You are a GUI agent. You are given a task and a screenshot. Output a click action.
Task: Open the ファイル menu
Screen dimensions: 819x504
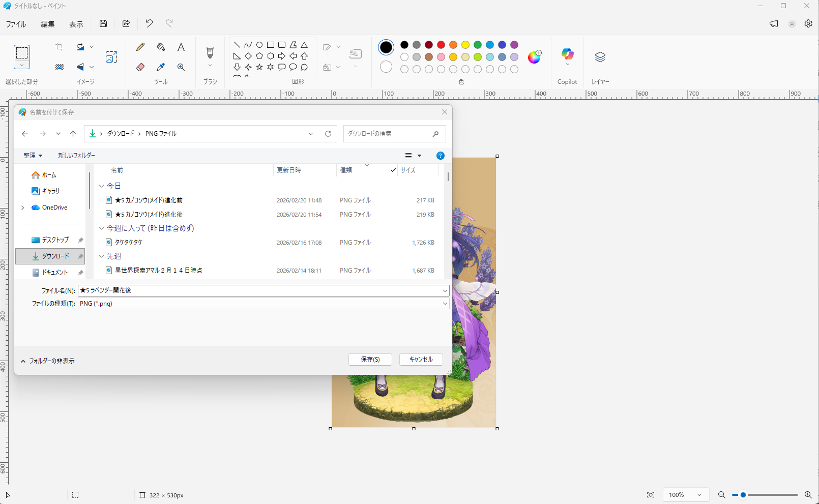click(x=16, y=24)
